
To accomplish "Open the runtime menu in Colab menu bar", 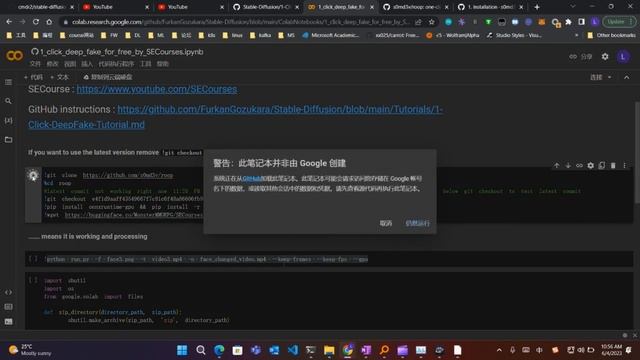I will click(116, 64).
